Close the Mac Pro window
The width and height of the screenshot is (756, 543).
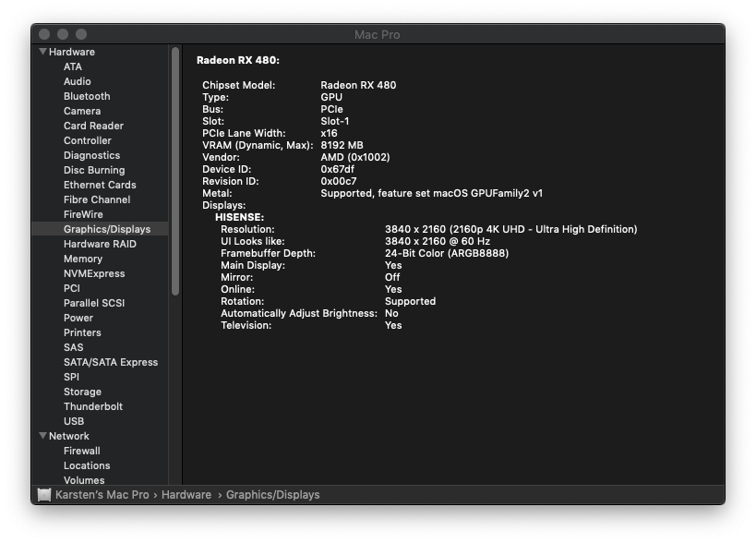tap(44, 34)
